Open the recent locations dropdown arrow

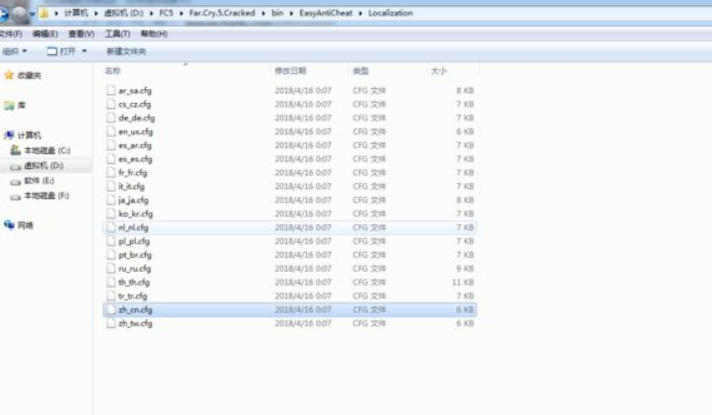pos(32,14)
